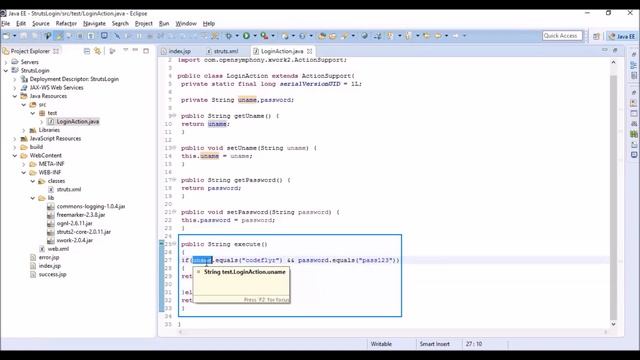Collapse the WEB-INF folder node
The image size is (640, 360).
[24, 173]
